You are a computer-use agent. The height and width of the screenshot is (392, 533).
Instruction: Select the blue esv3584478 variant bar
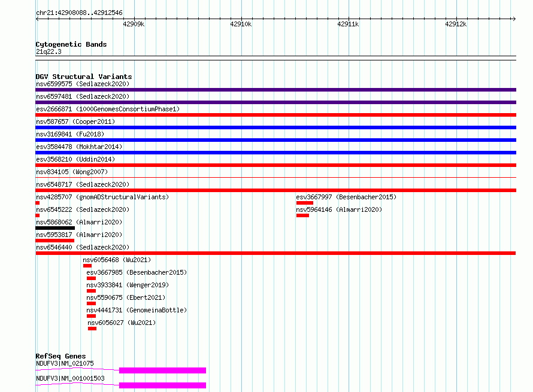(275, 153)
